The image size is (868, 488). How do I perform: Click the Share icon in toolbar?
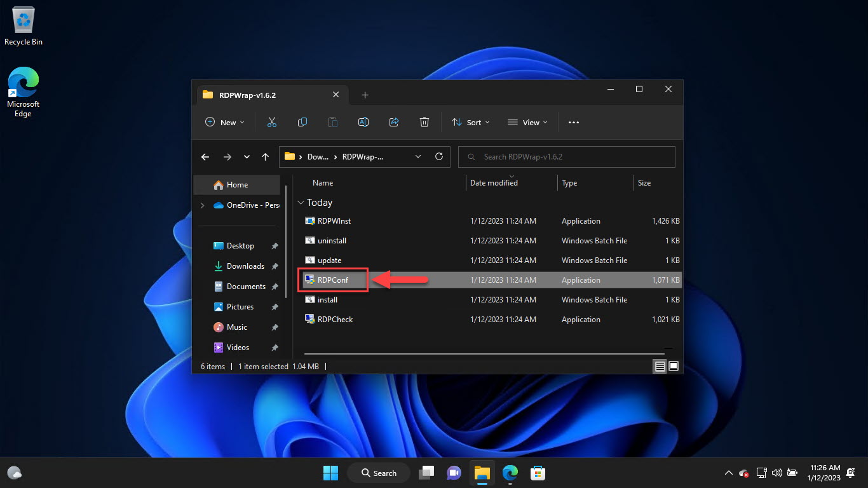click(394, 122)
